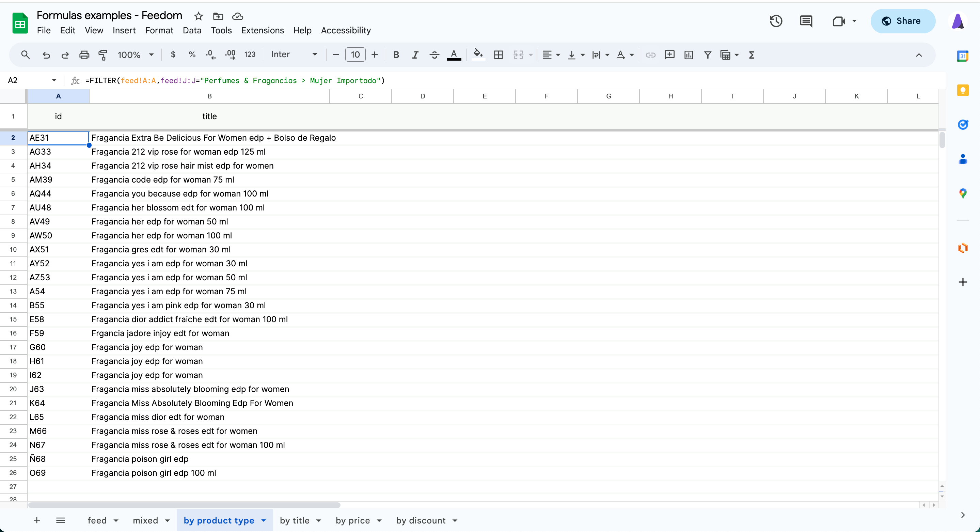Select cell AM39 in column A
This screenshot has width=980, height=532.
58,179
